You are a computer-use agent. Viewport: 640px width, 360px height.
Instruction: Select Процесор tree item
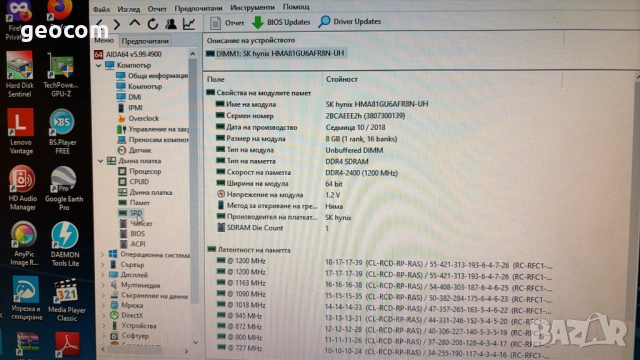pyautogui.click(x=140, y=171)
